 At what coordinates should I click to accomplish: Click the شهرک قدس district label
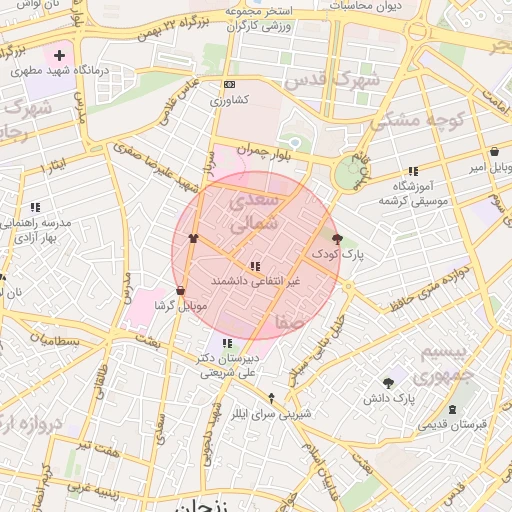point(332,80)
